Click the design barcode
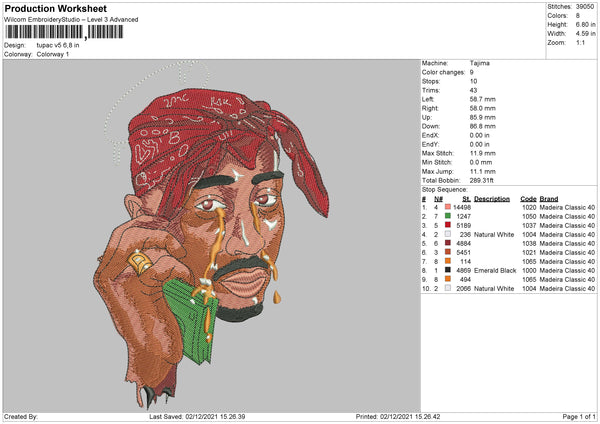Image resolution: width=600 pixels, height=424 pixels. [x=64, y=32]
